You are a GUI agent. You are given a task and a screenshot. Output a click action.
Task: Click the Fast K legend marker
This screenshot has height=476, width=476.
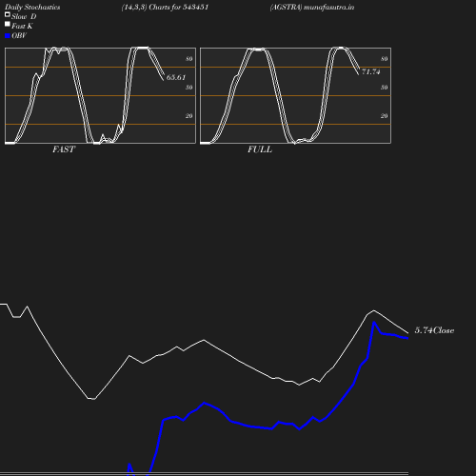(8, 24)
